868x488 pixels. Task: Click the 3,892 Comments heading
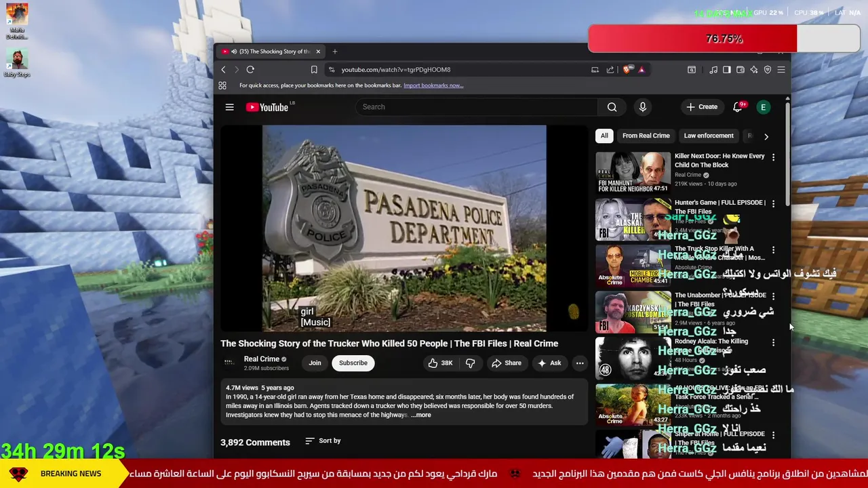(x=255, y=443)
